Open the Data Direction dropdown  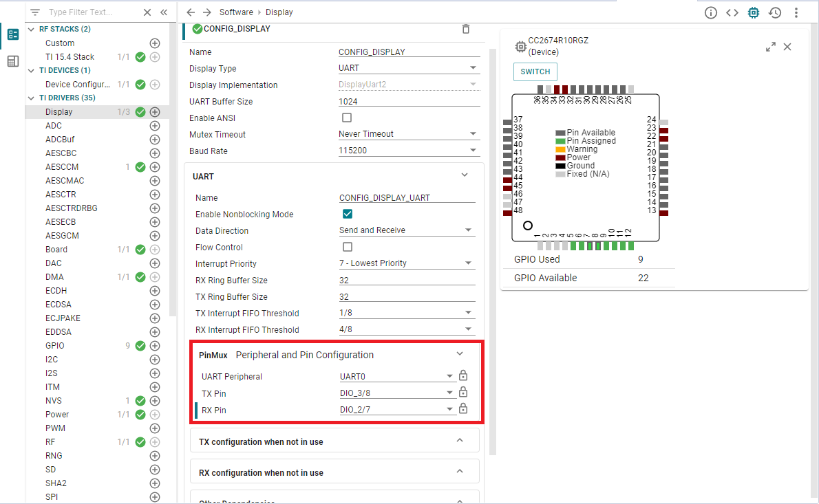point(407,231)
